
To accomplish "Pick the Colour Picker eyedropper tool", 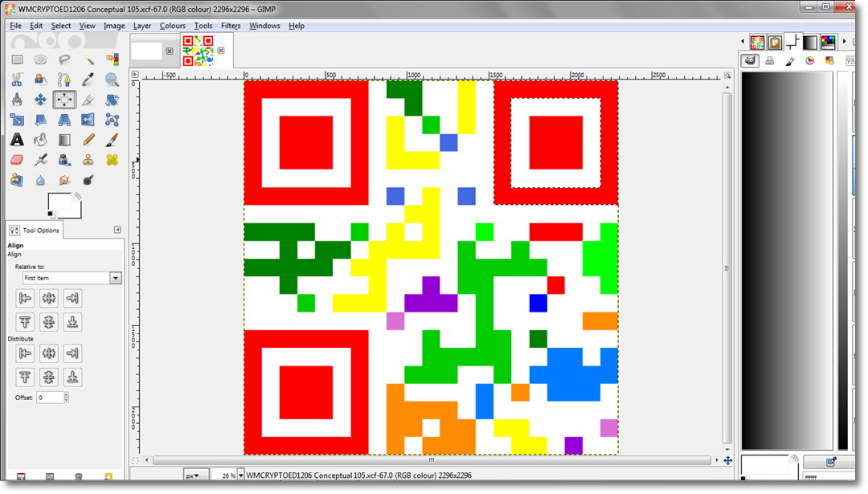I will click(x=88, y=80).
